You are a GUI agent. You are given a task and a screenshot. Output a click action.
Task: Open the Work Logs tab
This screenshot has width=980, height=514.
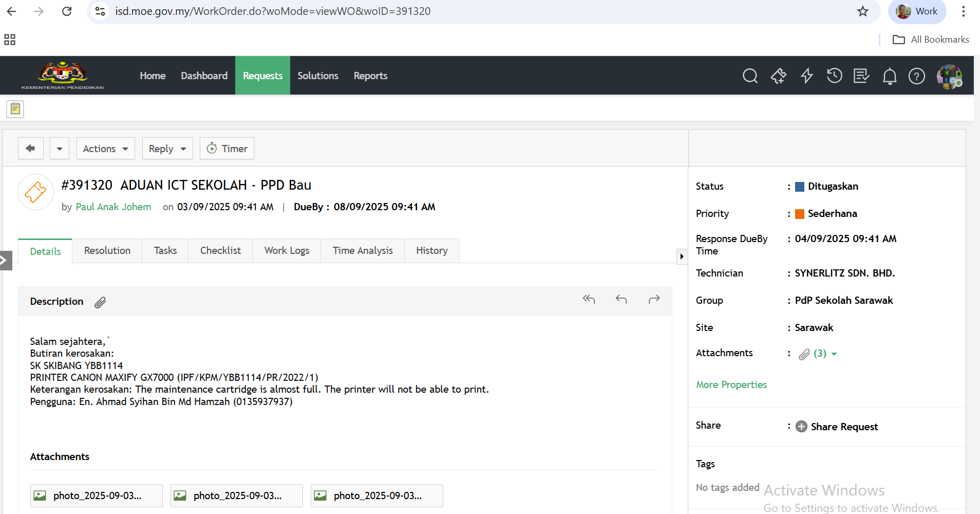(287, 251)
